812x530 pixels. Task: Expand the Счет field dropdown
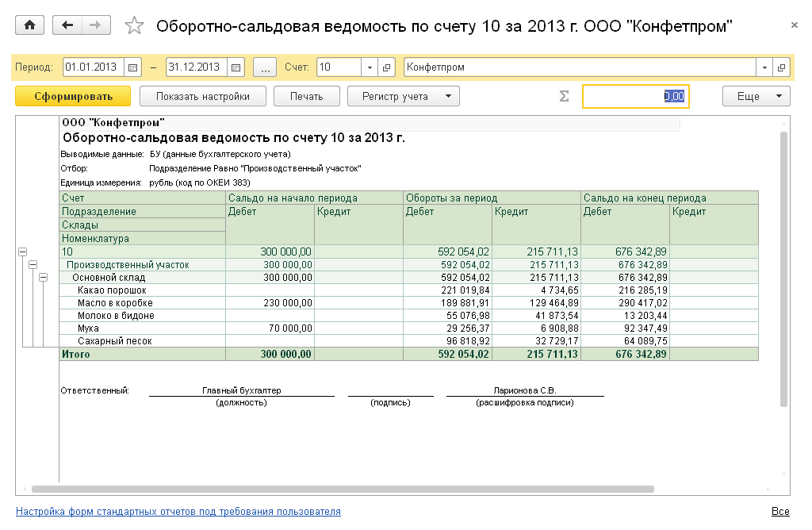(x=370, y=67)
